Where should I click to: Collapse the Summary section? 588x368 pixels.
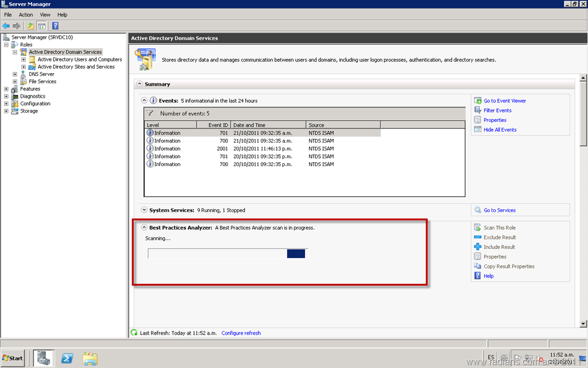[139, 84]
